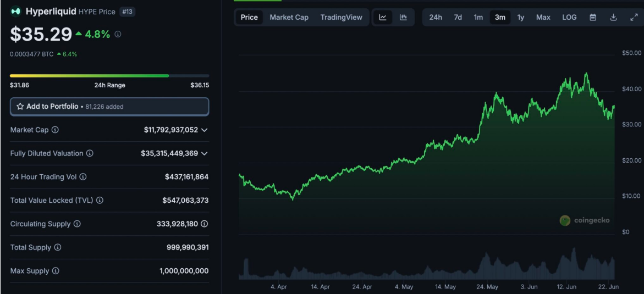Screen dimensions: 644x294
Task: Click the 999,990,391 total supply value
Action: point(188,247)
